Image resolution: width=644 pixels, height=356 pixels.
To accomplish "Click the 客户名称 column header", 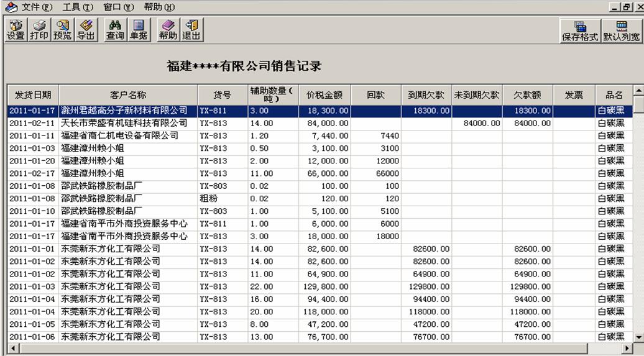I will 128,95.
